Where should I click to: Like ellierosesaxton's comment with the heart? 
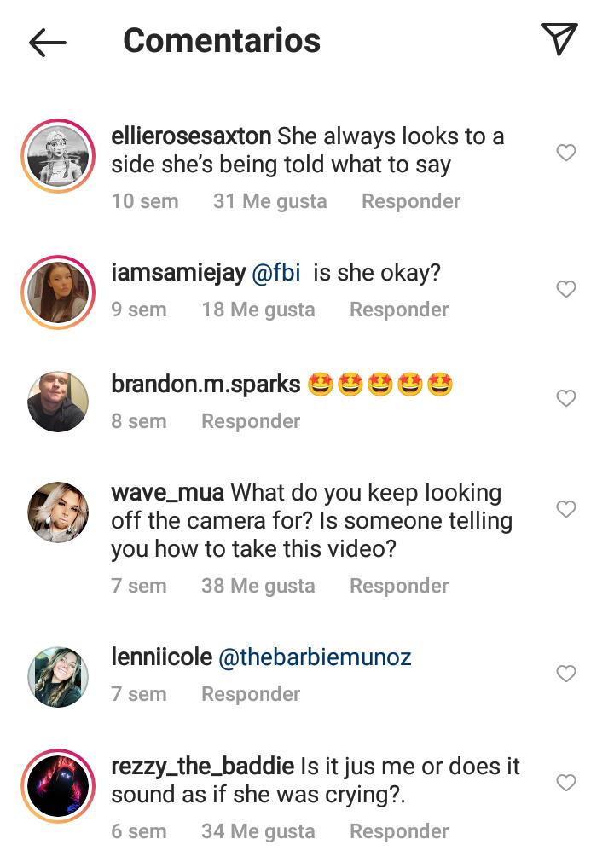click(565, 153)
